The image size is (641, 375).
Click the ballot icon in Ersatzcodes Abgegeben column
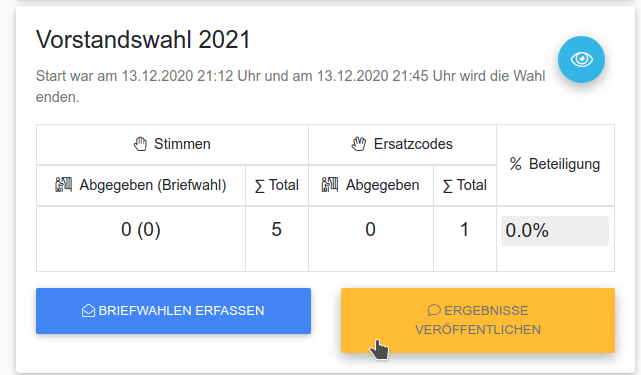[330, 185]
